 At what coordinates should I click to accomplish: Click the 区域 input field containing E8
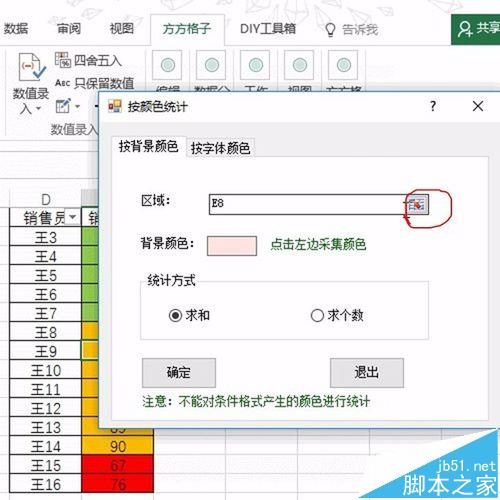pyautogui.click(x=308, y=204)
